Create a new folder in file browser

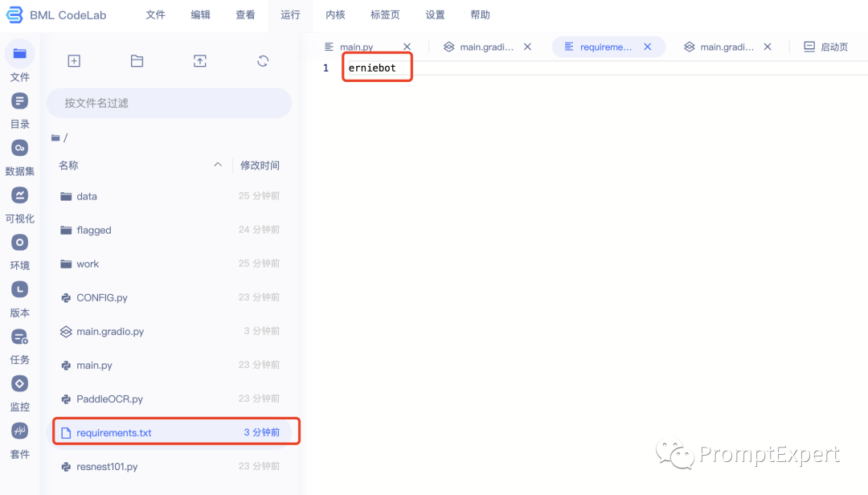coord(137,61)
